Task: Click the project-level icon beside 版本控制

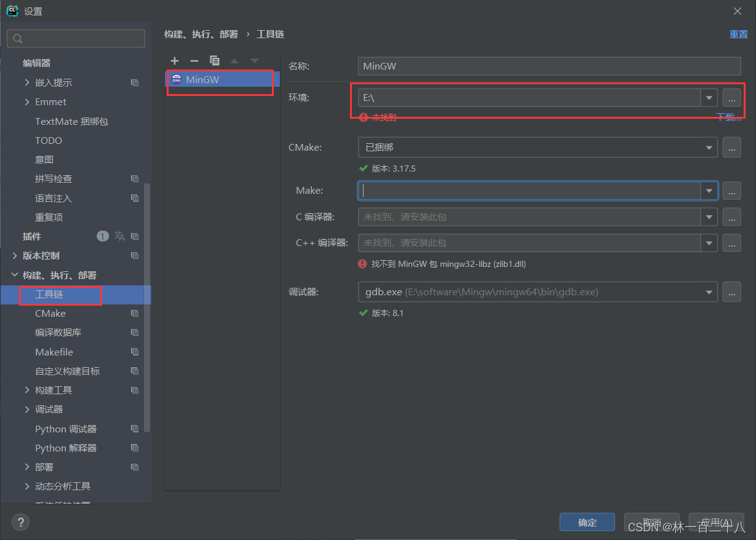Action: pyautogui.click(x=135, y=256)
